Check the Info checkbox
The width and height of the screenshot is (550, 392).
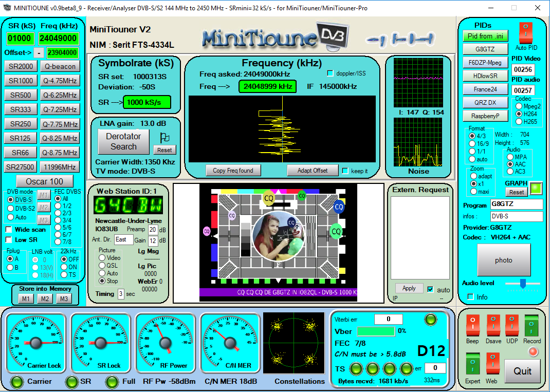[x=471, y=297]
